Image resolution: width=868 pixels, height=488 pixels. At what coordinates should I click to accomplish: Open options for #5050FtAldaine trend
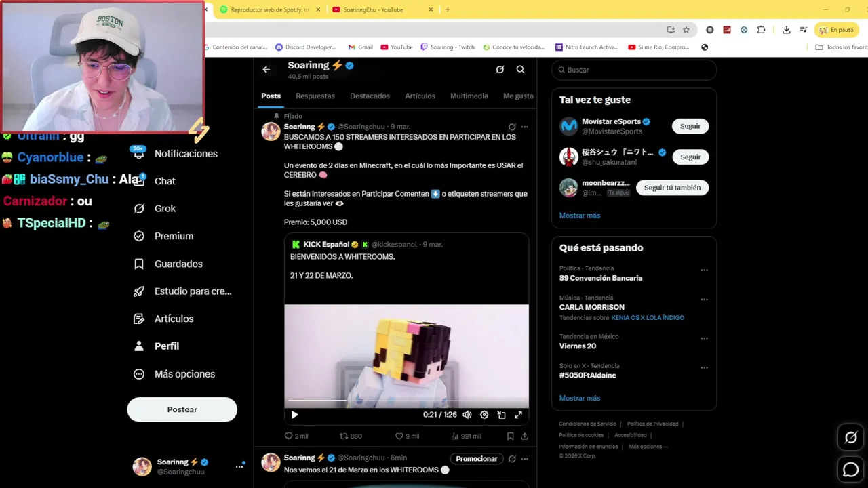click(704, 368)
